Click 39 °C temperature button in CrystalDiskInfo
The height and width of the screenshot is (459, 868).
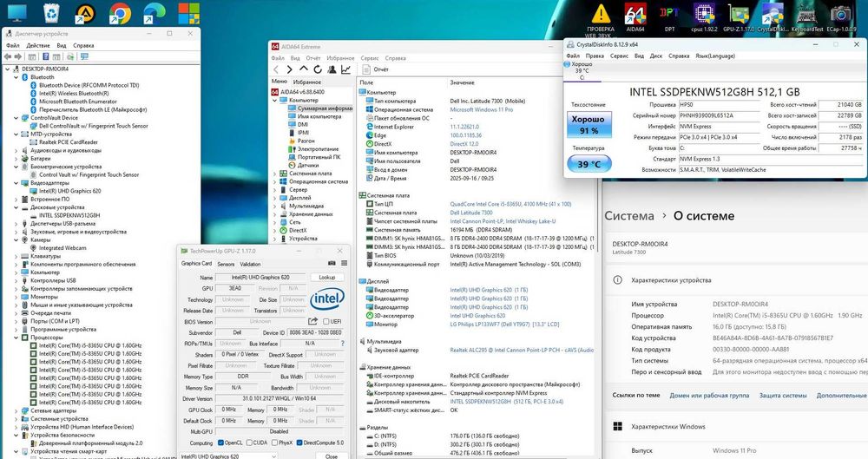pos(589,164)
